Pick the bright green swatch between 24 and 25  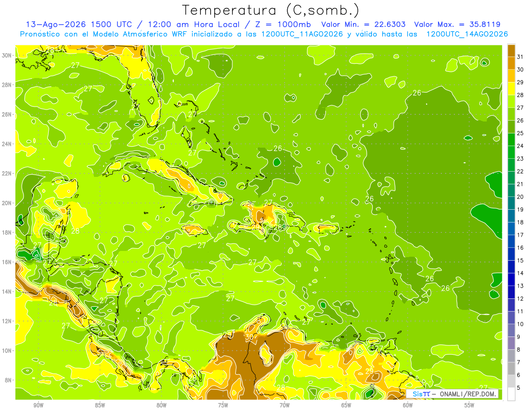point(511,140)
